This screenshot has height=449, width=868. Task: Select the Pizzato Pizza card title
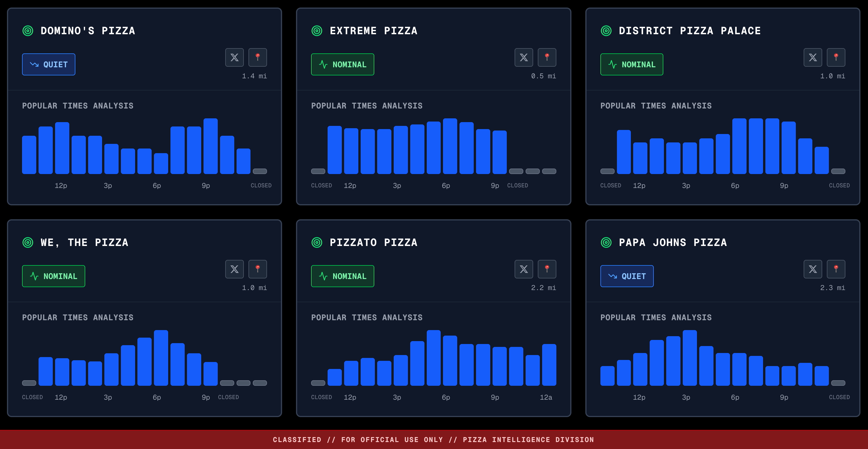pyautogui.click(x=373, y=242)
